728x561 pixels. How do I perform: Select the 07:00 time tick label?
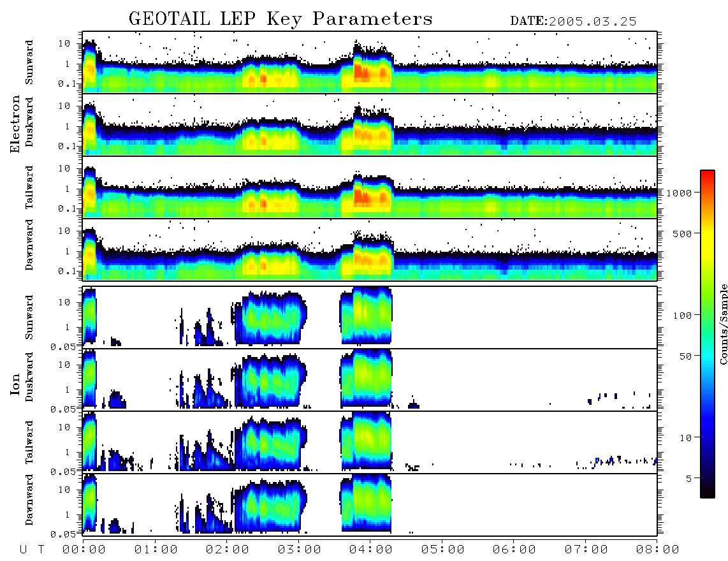586,550
